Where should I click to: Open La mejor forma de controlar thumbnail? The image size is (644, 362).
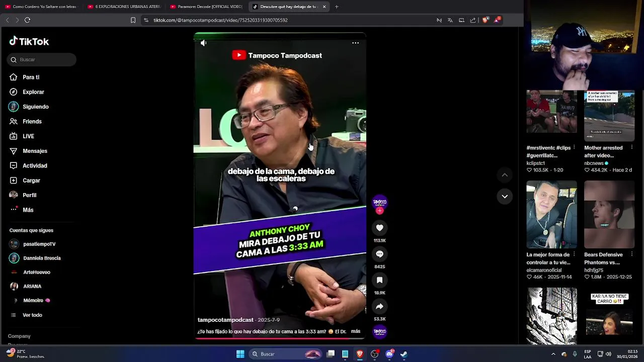(x=551, y=215)
